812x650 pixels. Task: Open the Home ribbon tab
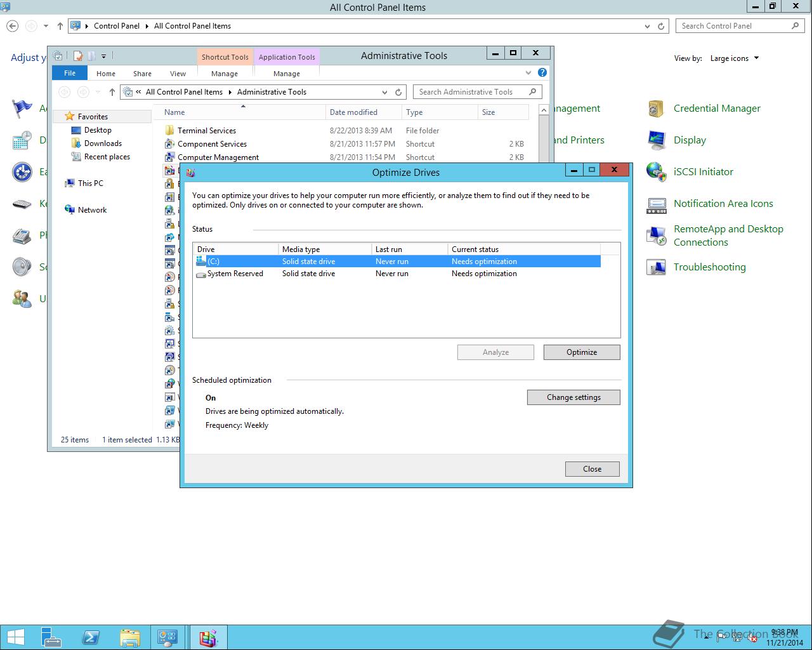tap(106, 74)
